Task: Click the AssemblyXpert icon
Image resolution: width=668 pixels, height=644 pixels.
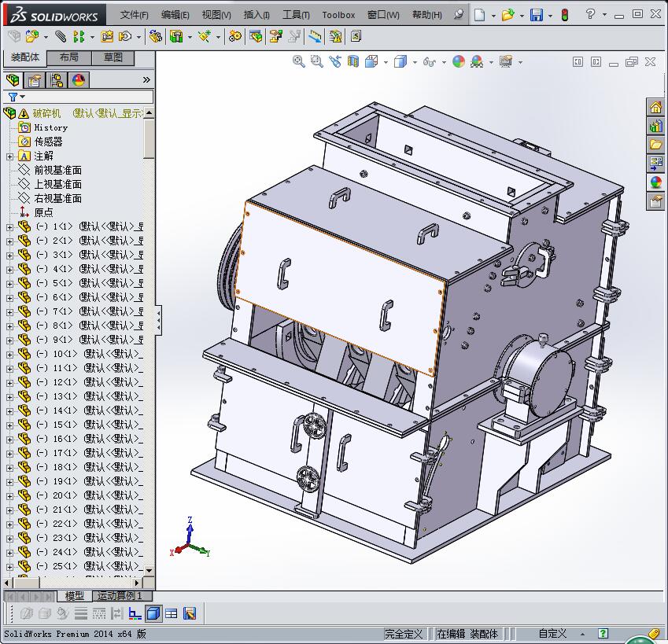Action: (336, 37)
